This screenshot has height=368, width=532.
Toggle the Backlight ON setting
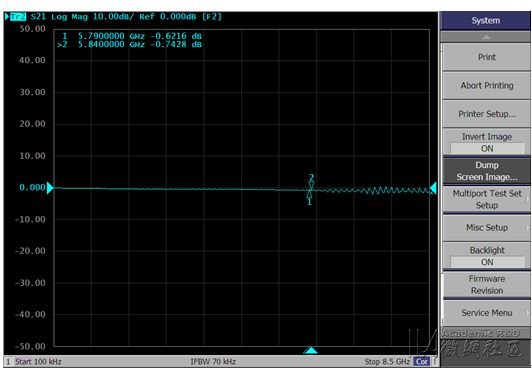(487, 256)
